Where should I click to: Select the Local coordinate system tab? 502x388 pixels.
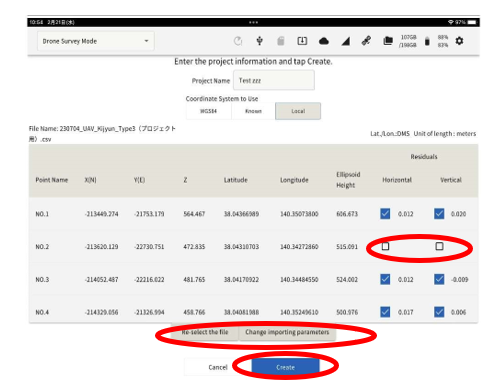298,111
